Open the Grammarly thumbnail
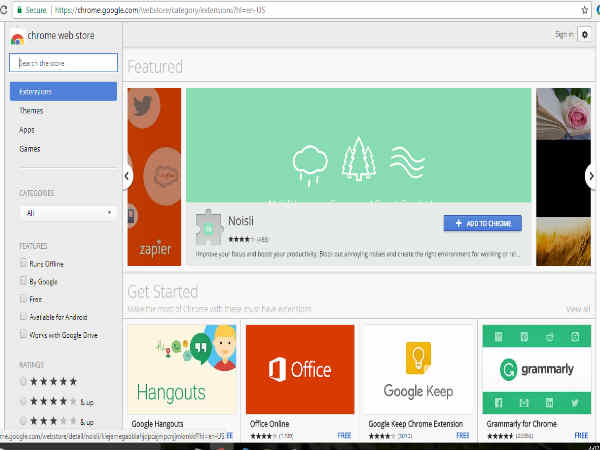This screenshot has width=600, height=450. (x=536, y=369)
